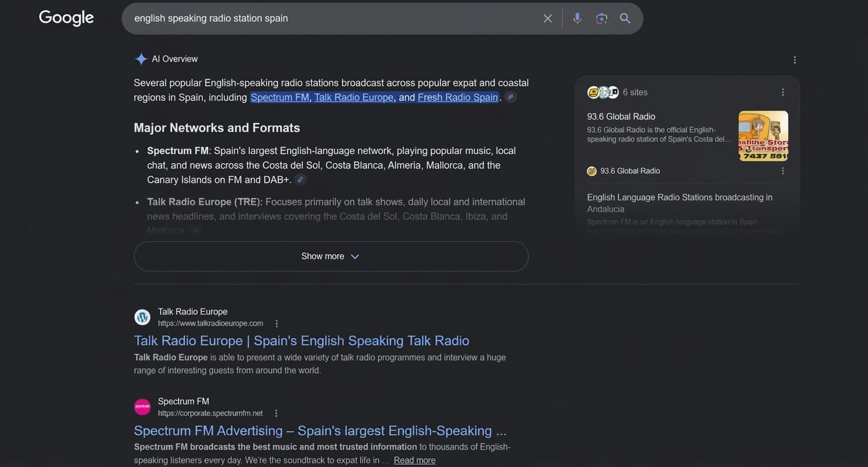
Task: Open Google Lens image search
Action: pos(602,19)
